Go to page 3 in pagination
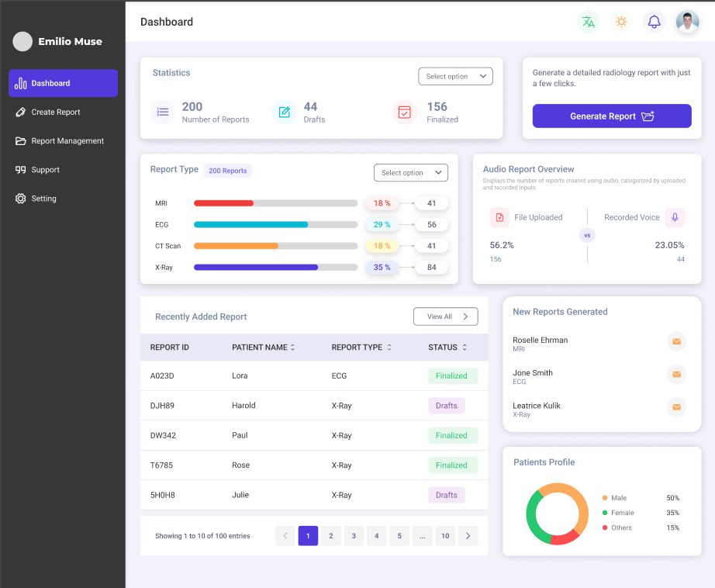The image size is (715, 588). coord(354,536)
